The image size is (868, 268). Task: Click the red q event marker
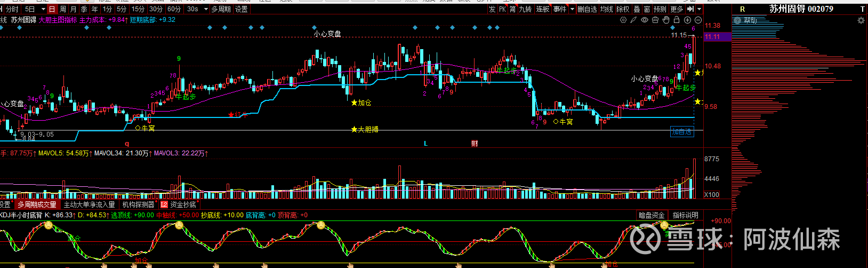pyautogui.click(x=127, y=144)
